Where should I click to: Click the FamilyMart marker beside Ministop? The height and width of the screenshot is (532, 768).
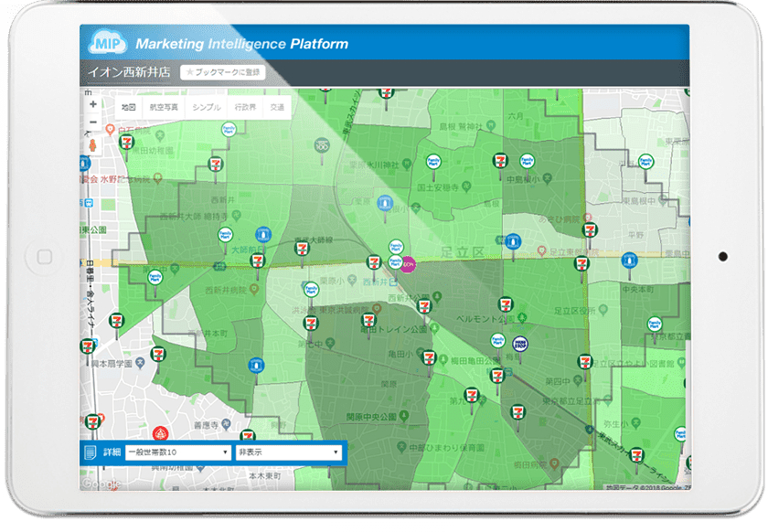click(498, 341)
